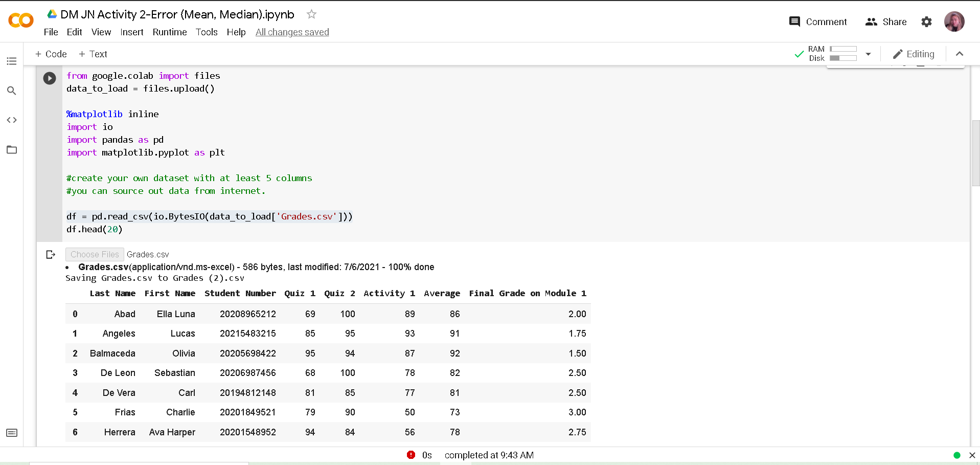
Task: Open the command palette icon at the sidebar bottom
Action: (12, 433)
